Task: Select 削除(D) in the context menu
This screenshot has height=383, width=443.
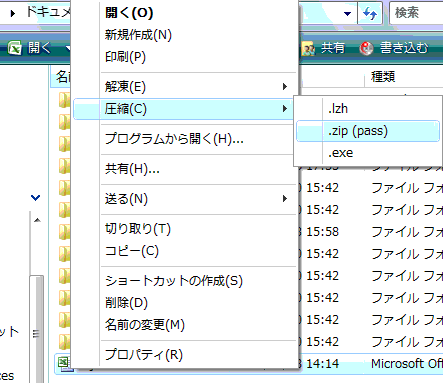Action: [126, 303]
